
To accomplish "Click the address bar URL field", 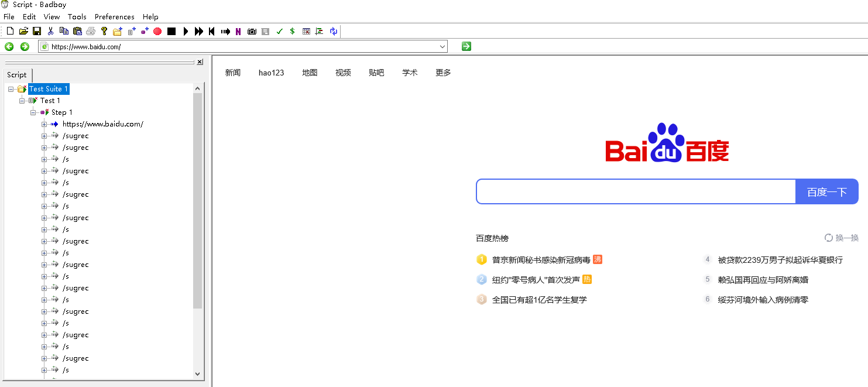I will [x=243, y=46].
